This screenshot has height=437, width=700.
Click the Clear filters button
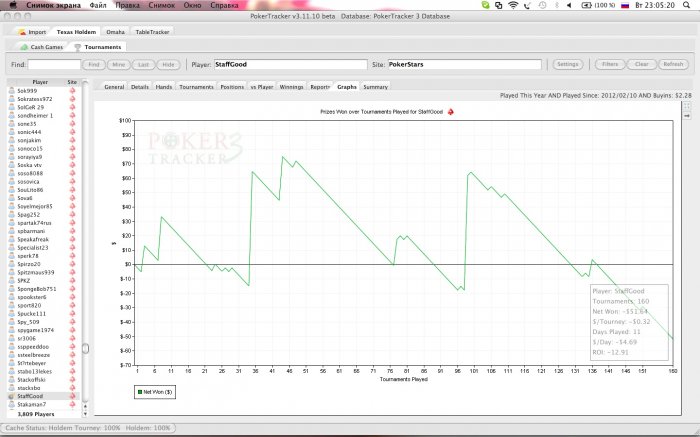[x=642, y=65]
